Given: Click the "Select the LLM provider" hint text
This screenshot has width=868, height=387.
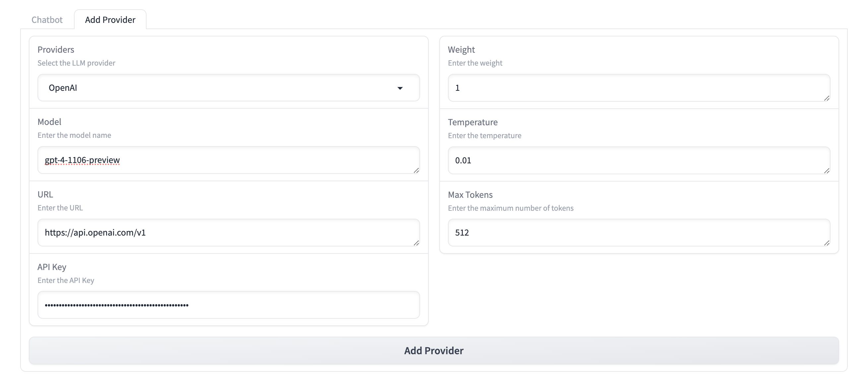Looking at the screenshot, I should (77, 63).
